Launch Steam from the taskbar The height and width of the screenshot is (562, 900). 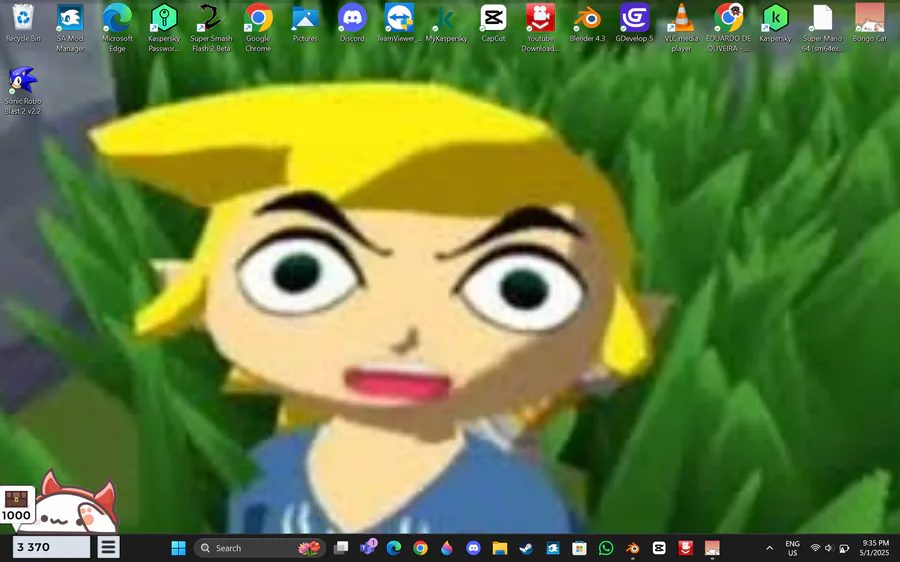click(x=526, y=548)
